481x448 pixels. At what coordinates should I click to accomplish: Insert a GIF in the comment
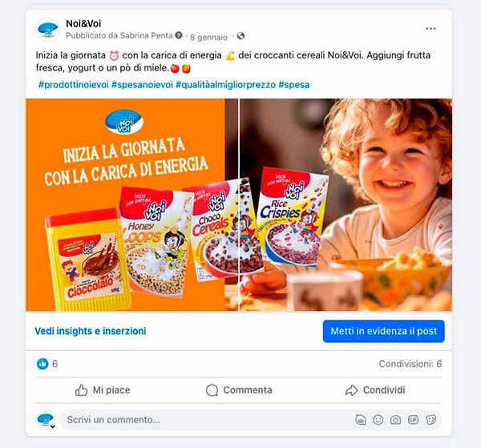[x=413, y=419]
